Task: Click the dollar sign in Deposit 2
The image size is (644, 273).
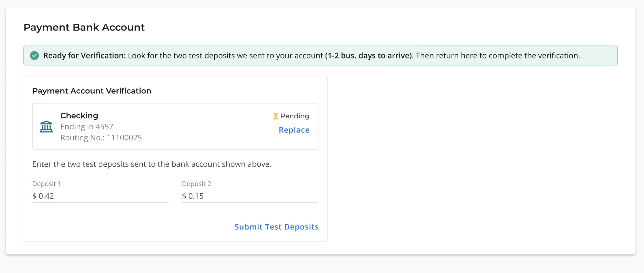Action: pos(184,196)
